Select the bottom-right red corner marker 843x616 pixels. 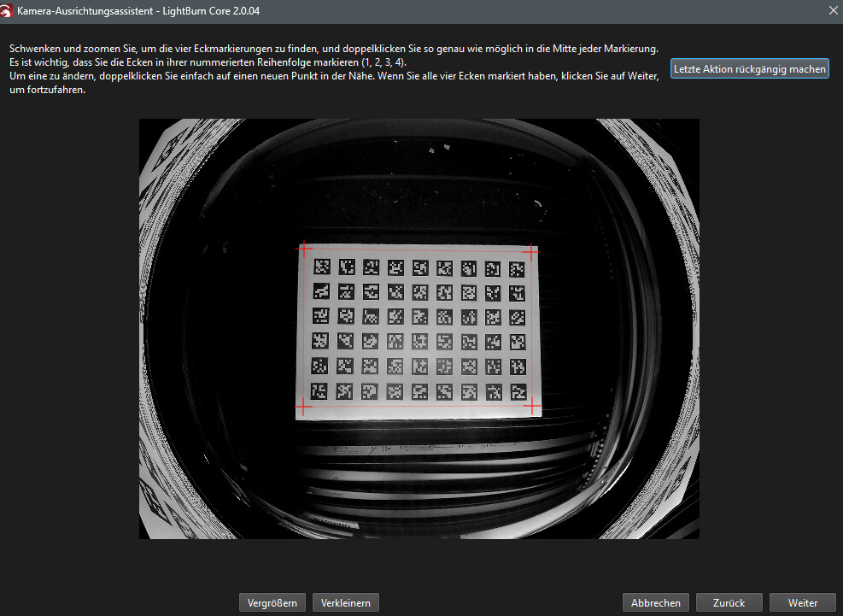pyautogui.click(x=532, y=406)
